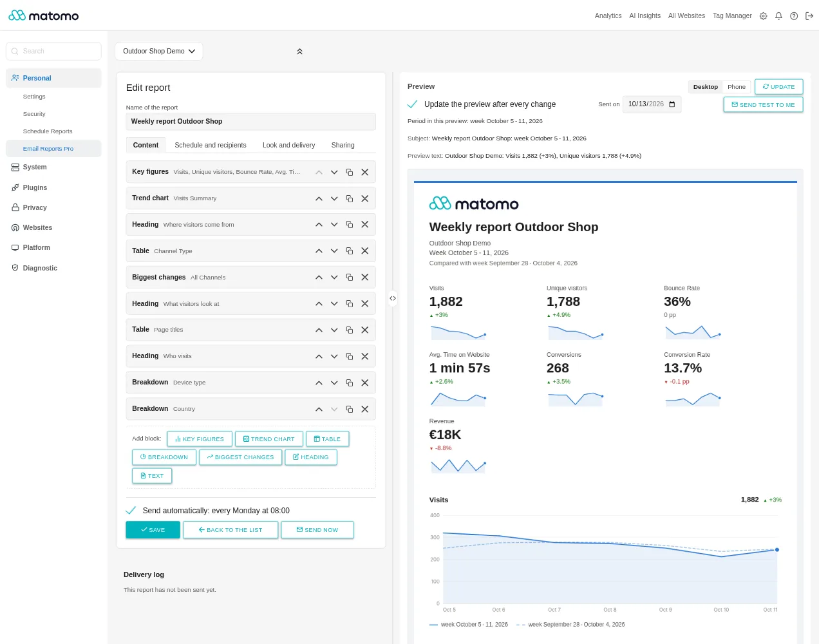Image resolution: width=819 pixels, height=644 pixels.
Task: Switch preview to Desktop view
Action: click(706, 87)
